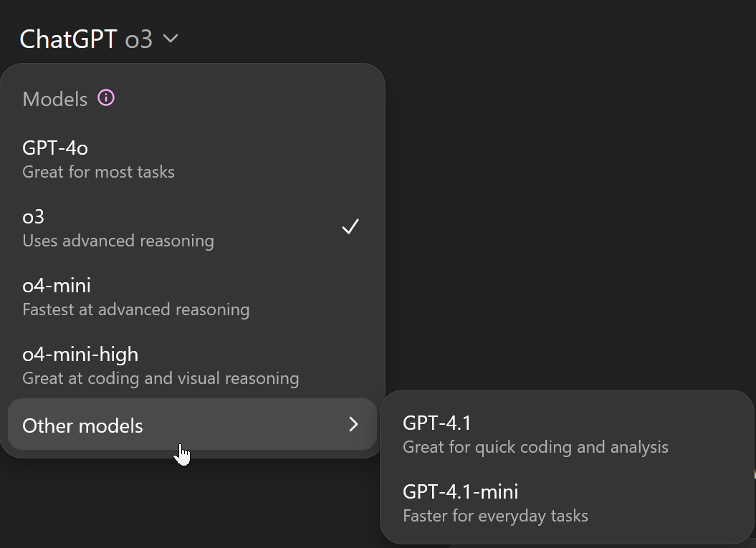Open the ChatGPT o3 model selector
This screenshot has height=548, width=756.
99,39
